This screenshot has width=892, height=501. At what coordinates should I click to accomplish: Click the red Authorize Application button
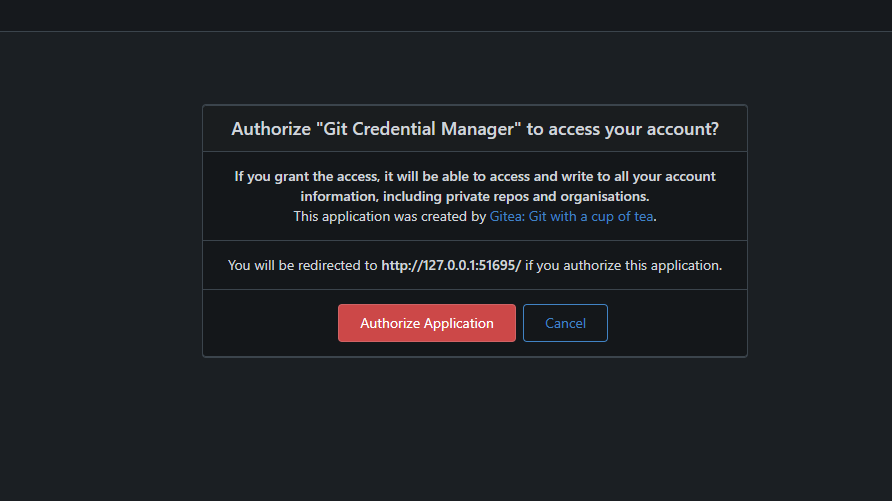426,323
